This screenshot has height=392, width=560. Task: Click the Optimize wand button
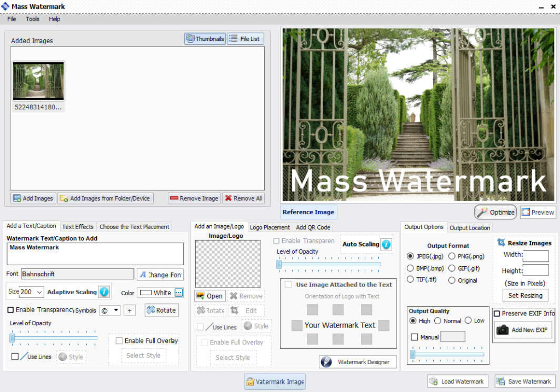[495, 212]
